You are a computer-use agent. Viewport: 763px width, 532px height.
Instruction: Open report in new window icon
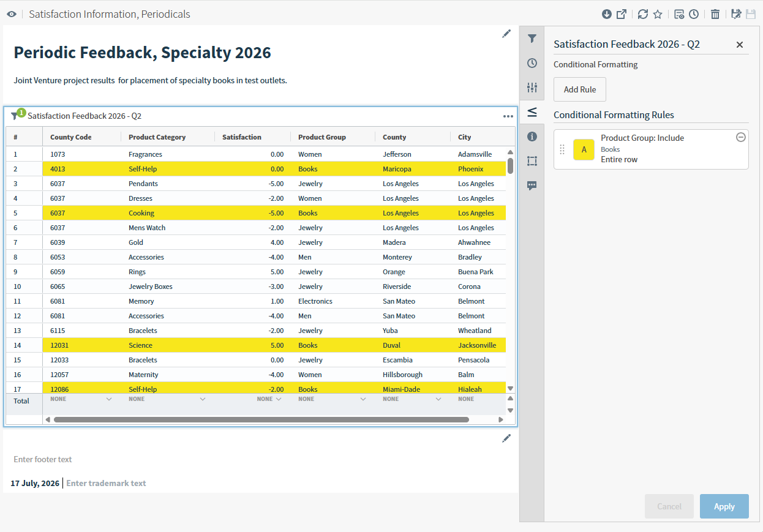[x=622, y=14]
